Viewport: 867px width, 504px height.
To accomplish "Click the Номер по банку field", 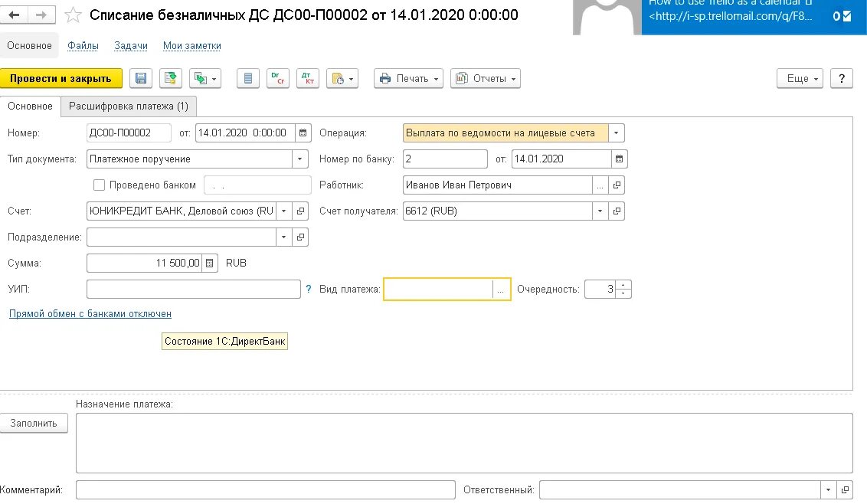I will (445, 159).
